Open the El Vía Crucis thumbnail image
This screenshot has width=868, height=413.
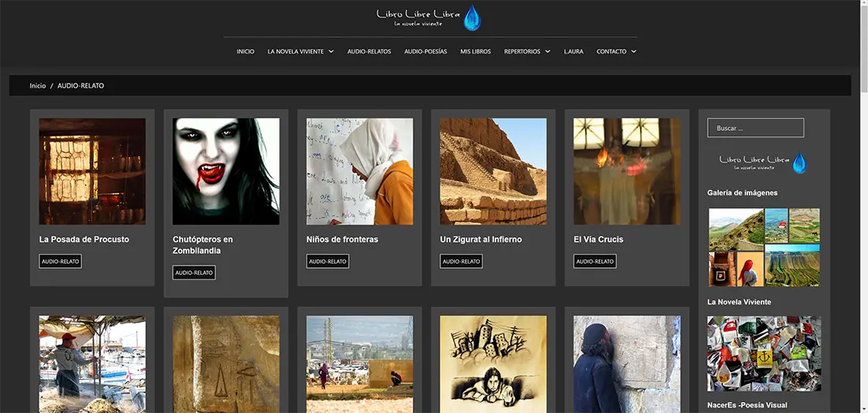(627, 171)
